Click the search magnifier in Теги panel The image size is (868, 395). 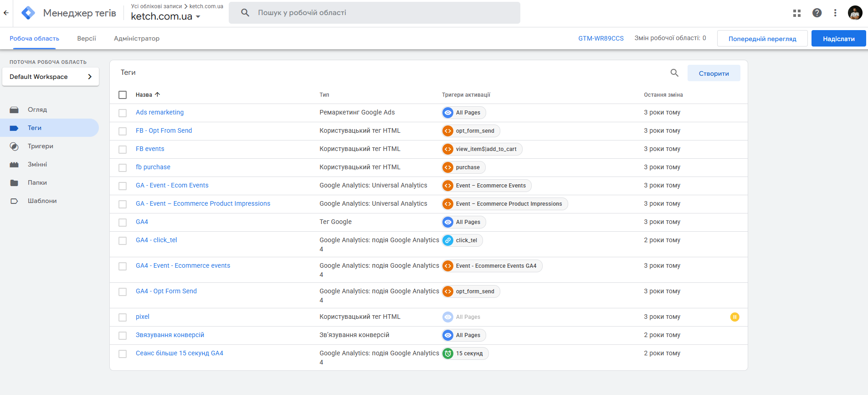pos(674,73)
